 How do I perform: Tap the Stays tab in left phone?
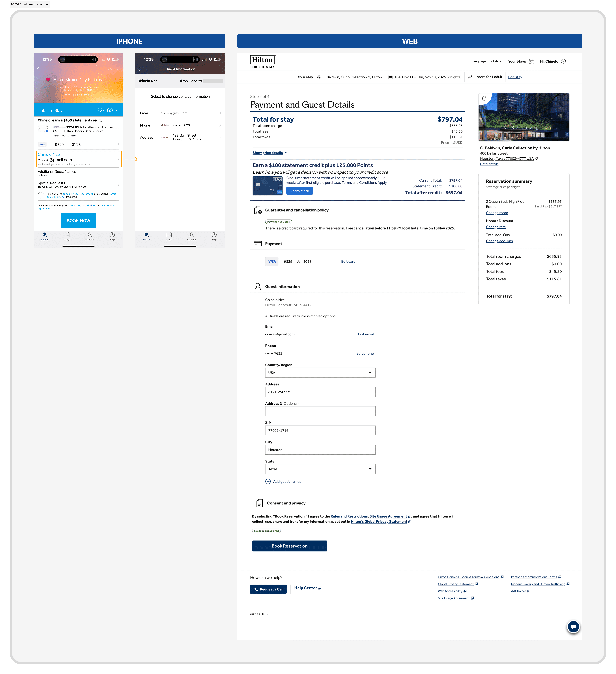click(67, 236)
